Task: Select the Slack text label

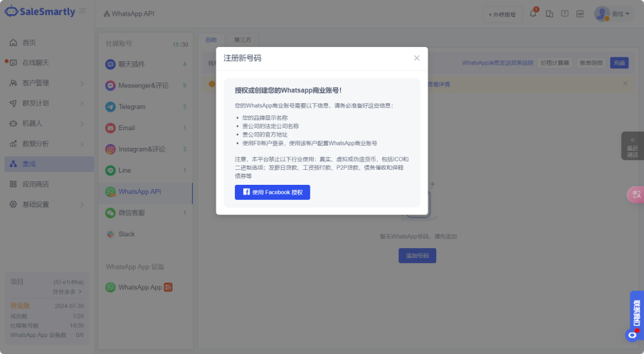Action: click(127, 234)
